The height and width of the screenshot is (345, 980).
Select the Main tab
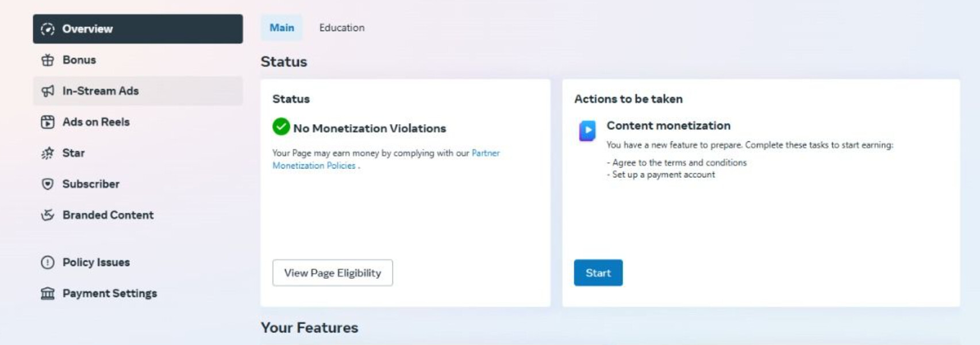click(282, 28)
